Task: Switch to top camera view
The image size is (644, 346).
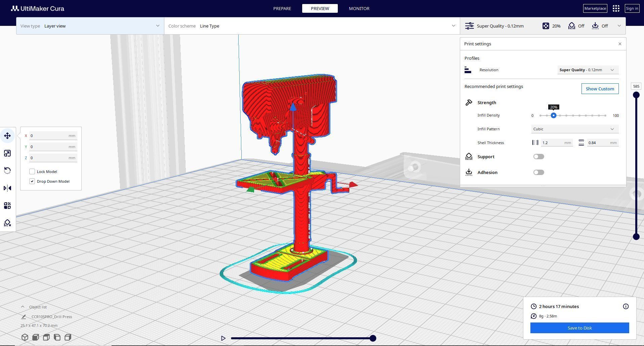Action: 46,337
